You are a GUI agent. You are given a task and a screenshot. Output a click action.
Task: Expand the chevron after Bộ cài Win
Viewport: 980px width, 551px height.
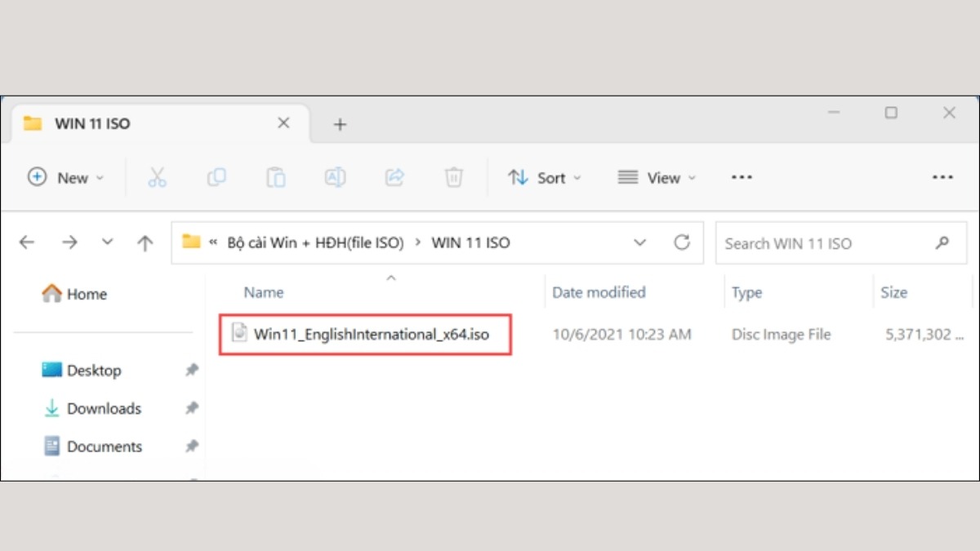pyautogui.click(x=417, y=242)
